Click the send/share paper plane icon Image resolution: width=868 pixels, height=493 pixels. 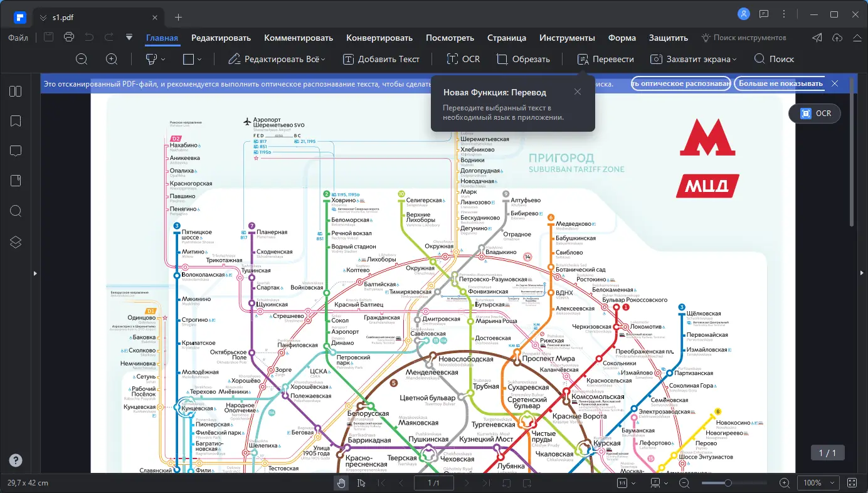pyautogui.click(x=817, y=38)
